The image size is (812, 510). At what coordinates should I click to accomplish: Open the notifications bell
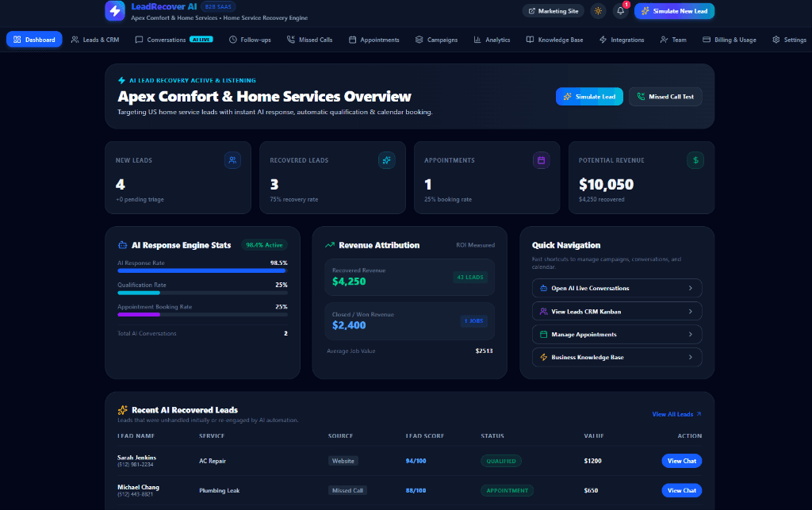click(x=620, y=11)
